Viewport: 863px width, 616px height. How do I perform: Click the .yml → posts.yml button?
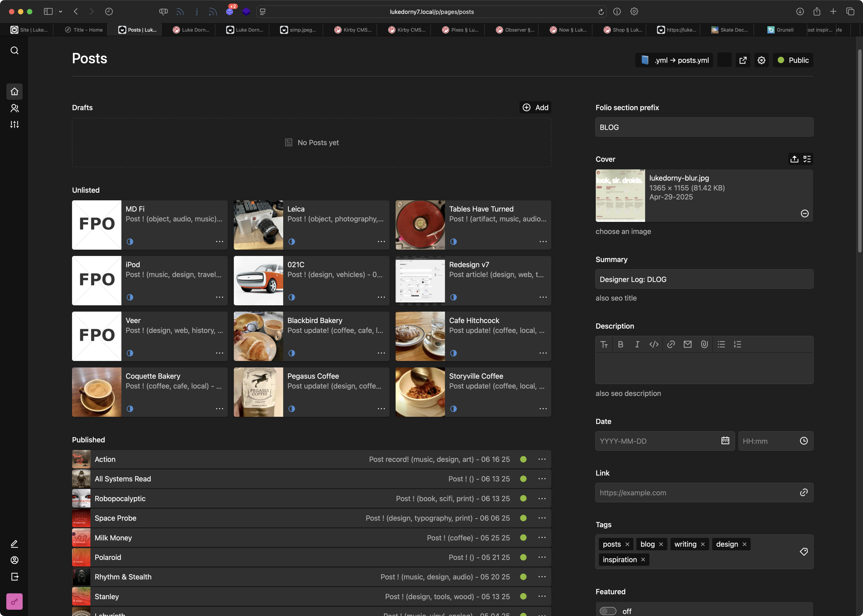pyautogui.click(x=674, y=60)
